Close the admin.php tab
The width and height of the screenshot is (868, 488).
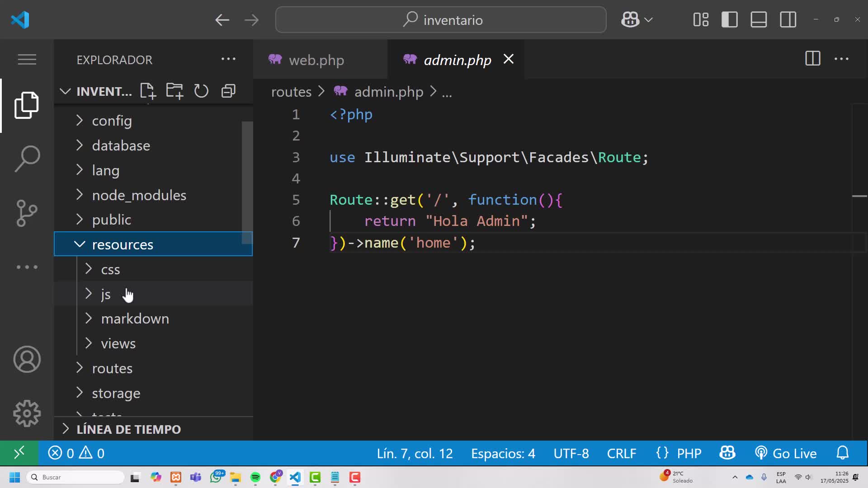pyautogui.click(x=509, y=59)
